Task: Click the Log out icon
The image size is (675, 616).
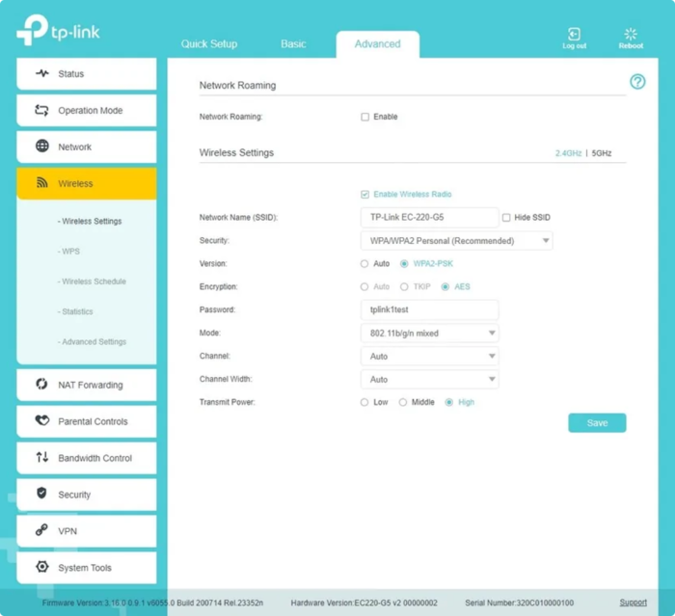Action: 574,34
